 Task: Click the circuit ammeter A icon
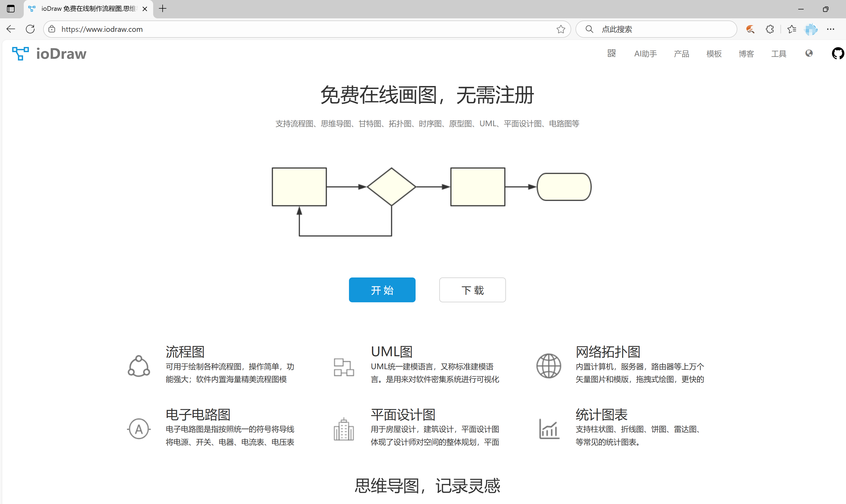139,429
